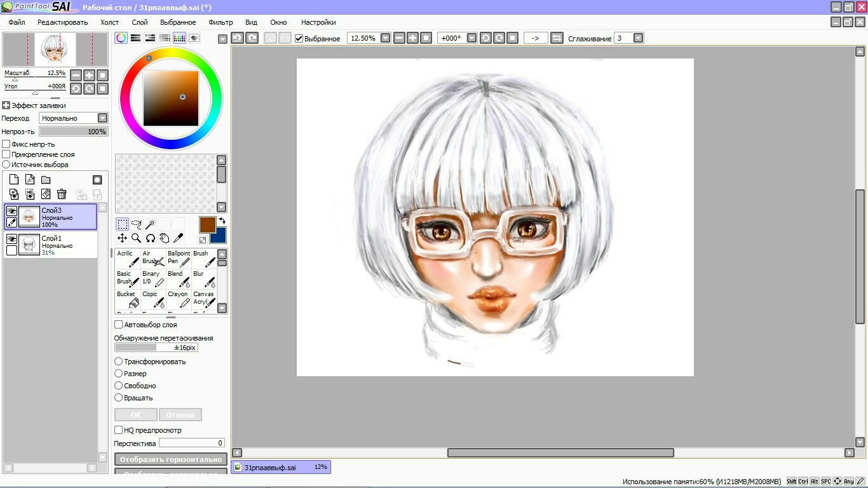This screenshot has width=868, height=488.
Task: Choose the Acrilic brush
Action: pos(128,259)
